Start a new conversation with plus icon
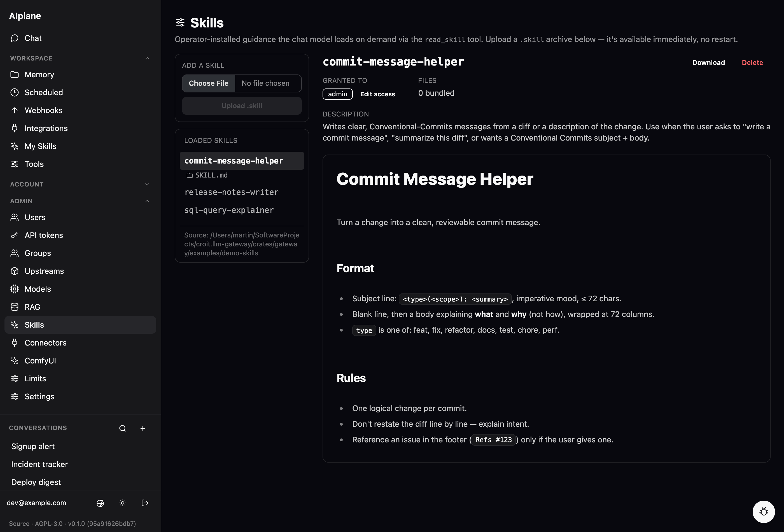The height and width of the screenshot is (532, 784). click(x=143, y=428)
